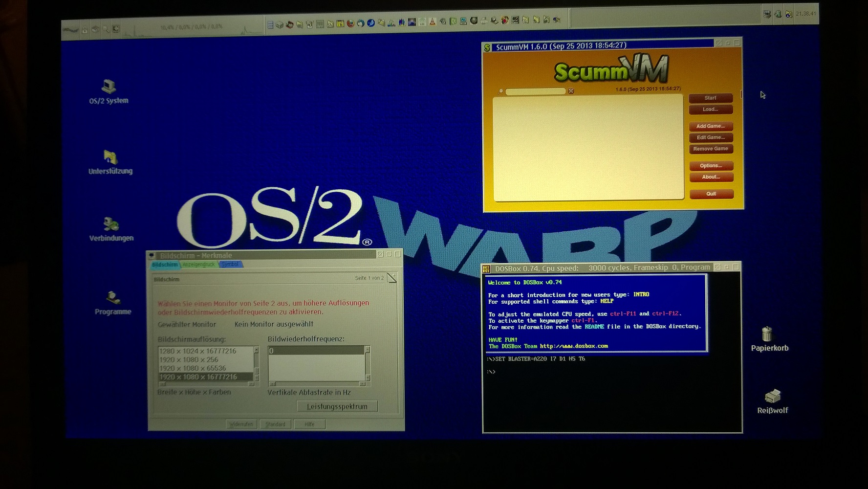Select resolution 1920 x 1080 x 65536
The height and width of the screenshot is (489, 868).
tap(206, 368)
